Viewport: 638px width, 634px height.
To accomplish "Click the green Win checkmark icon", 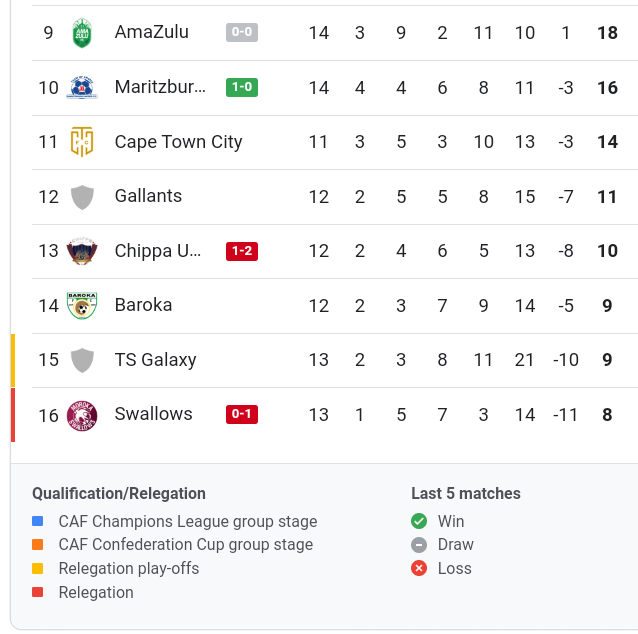I will coord(419,521).
